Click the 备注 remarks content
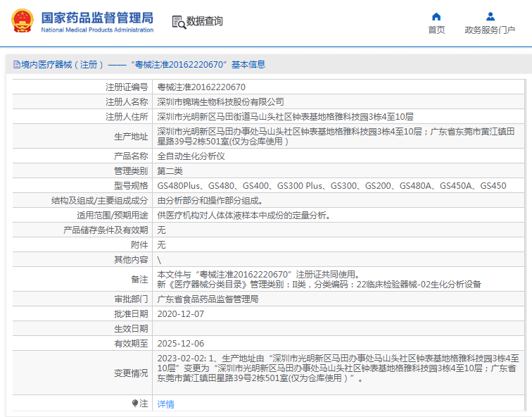Viewport: 532px width, 417px height. coord(319,279)
